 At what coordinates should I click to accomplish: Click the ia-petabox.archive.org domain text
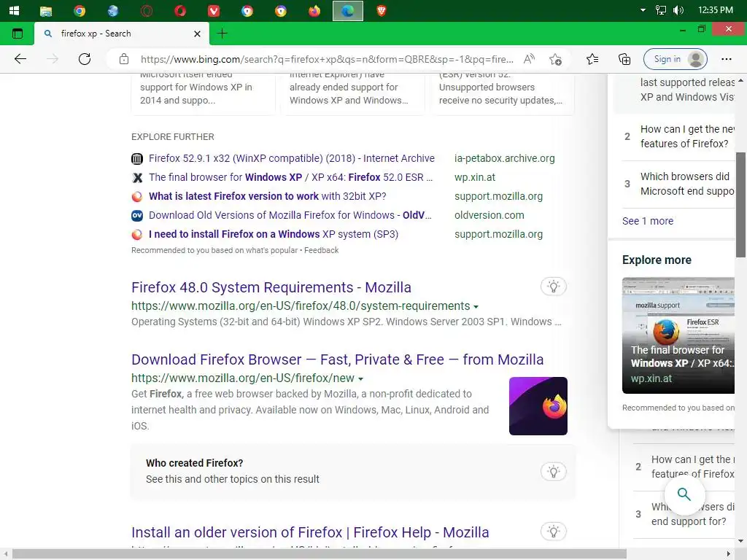coord(505,158)
